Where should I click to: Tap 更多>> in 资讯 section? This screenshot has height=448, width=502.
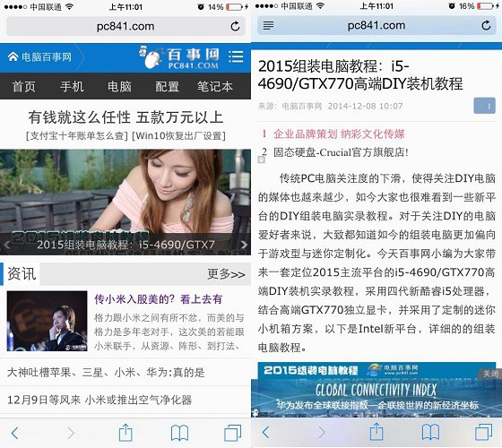point(226,274)
